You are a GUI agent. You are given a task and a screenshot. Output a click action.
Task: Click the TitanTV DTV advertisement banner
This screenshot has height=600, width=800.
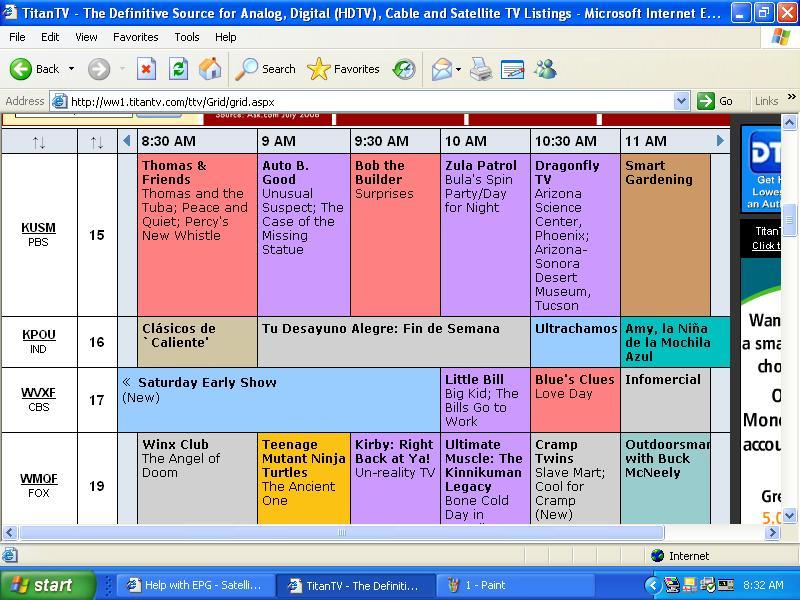tap(761, 169)
